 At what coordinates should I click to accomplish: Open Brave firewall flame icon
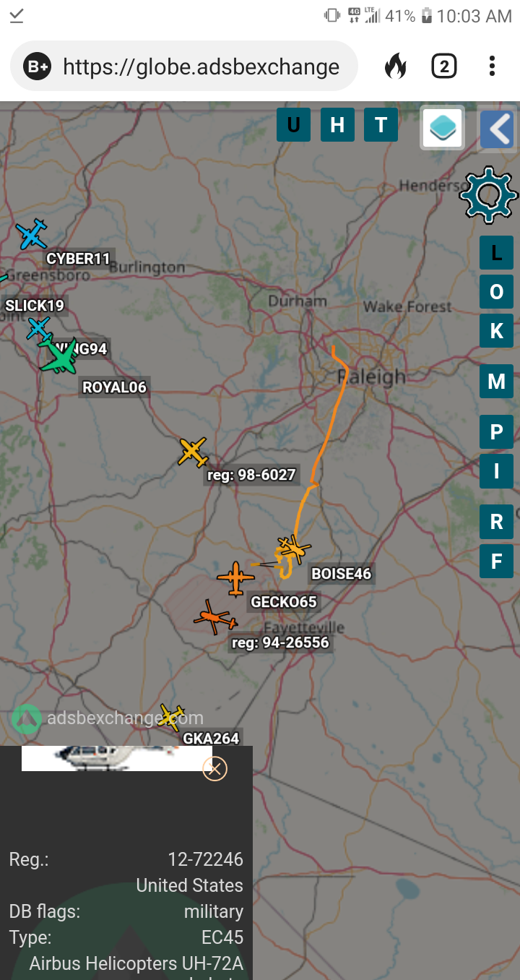(x=395, y=66)
